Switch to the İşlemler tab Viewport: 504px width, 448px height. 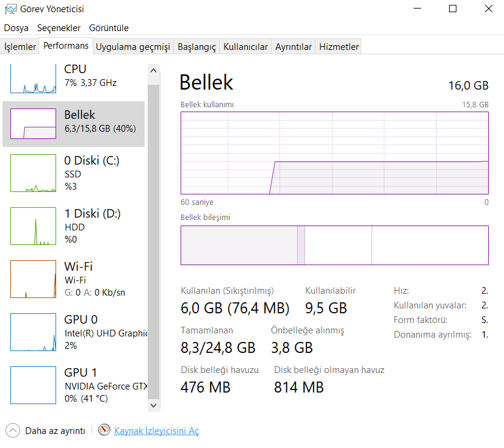(x=20, y=47)
